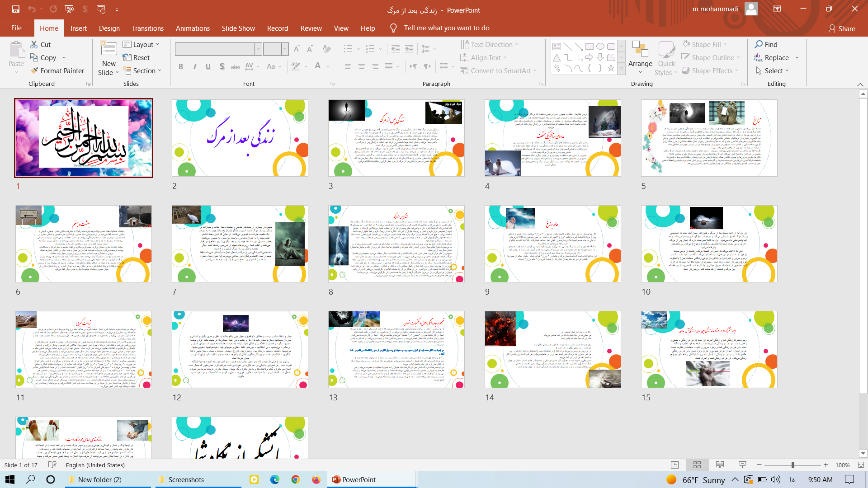Switch to Reading View in status bar
The width and height of the screenshot is (868, 488).
point(720,465)
